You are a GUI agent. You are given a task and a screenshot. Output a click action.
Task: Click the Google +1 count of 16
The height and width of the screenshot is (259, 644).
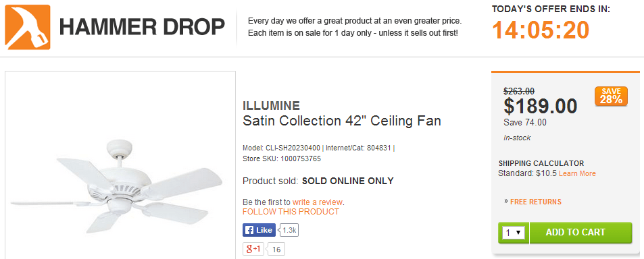[276, 249]
